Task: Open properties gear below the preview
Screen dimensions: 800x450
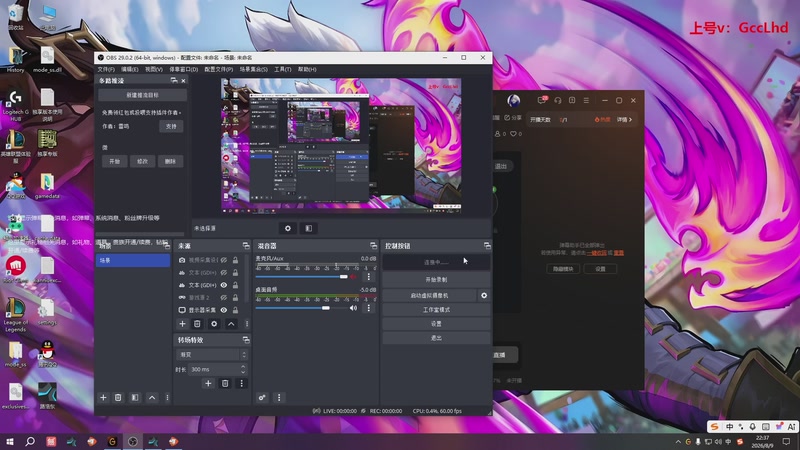Action: [x=288, y=228]
